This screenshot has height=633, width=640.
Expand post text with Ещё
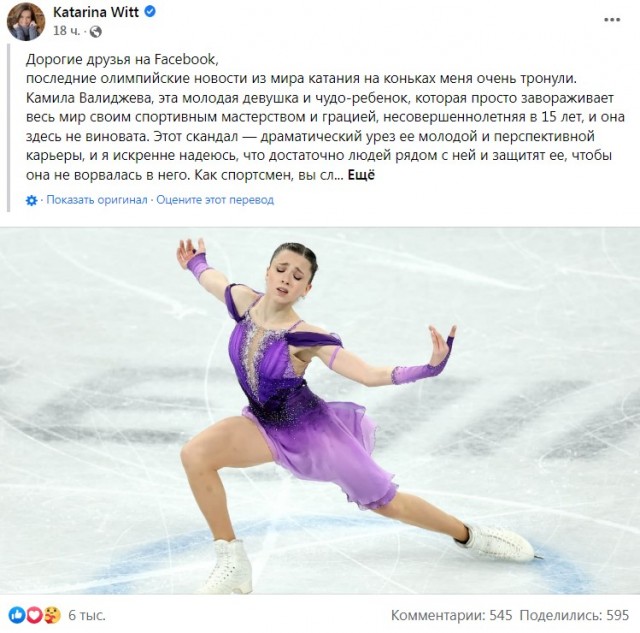pyautogui.click(x=361, y=175)
